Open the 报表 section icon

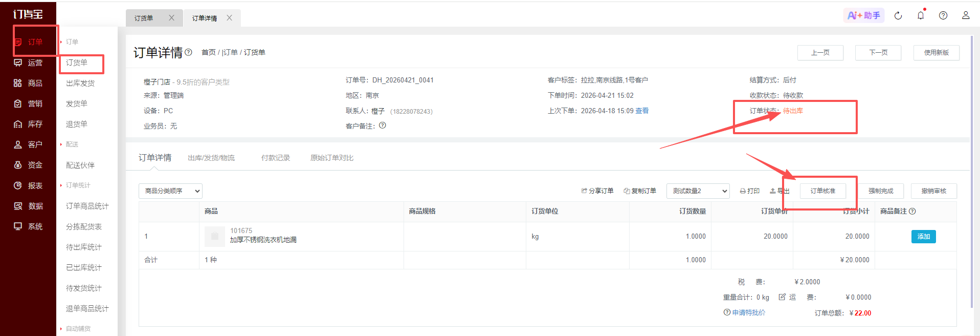pos(18,185)
